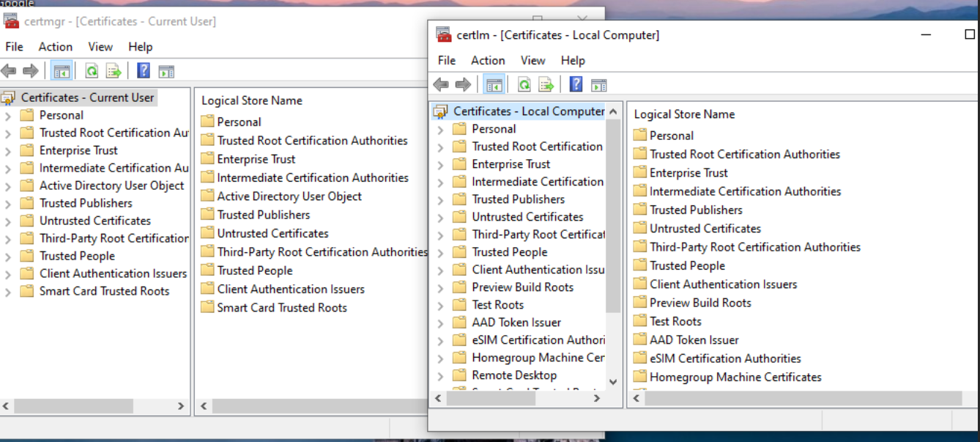Select Homegroup Machine Certificates in right list
This screenshot has width=980, height=442.
[735, 377]
